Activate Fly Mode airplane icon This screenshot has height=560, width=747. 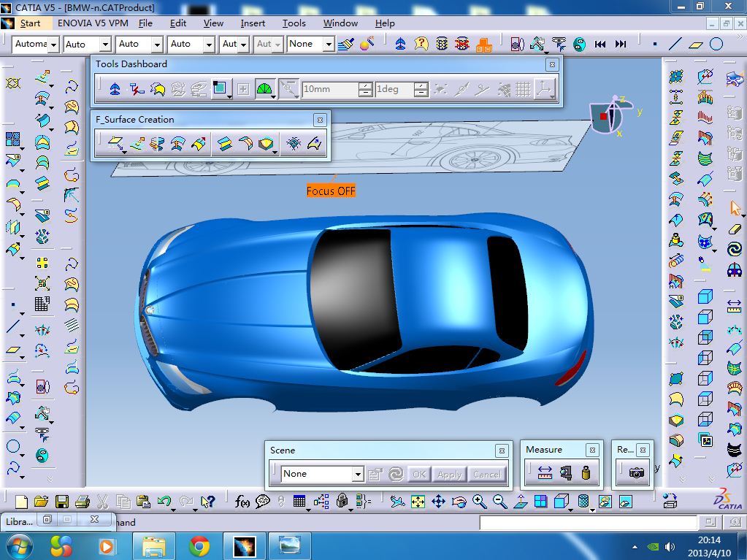[397, 501]
